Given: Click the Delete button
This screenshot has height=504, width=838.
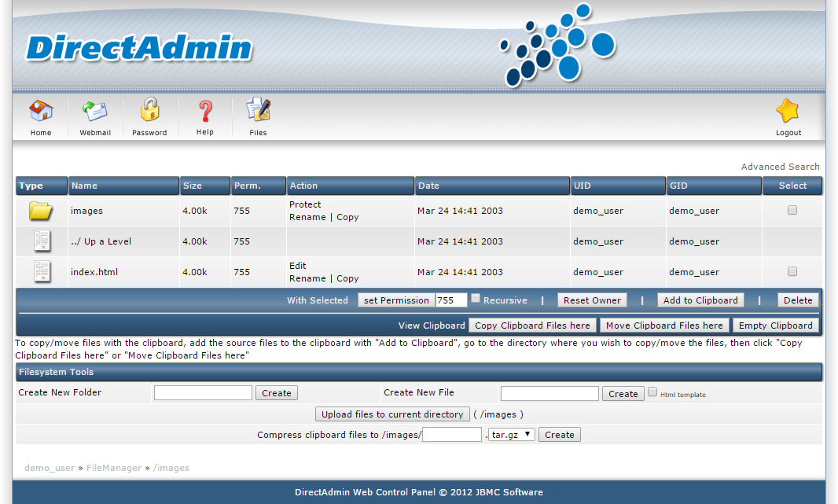Looking at the screenshot, I should point(798,300).
